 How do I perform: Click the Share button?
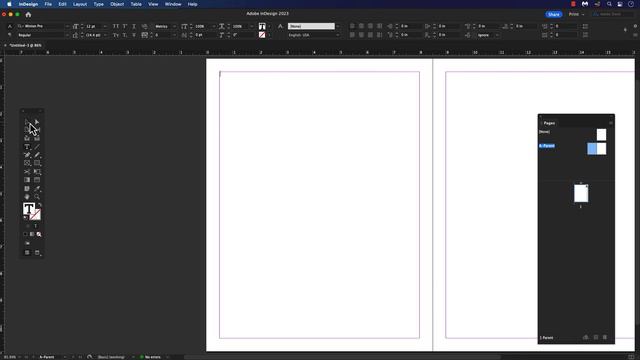point(554,14)
